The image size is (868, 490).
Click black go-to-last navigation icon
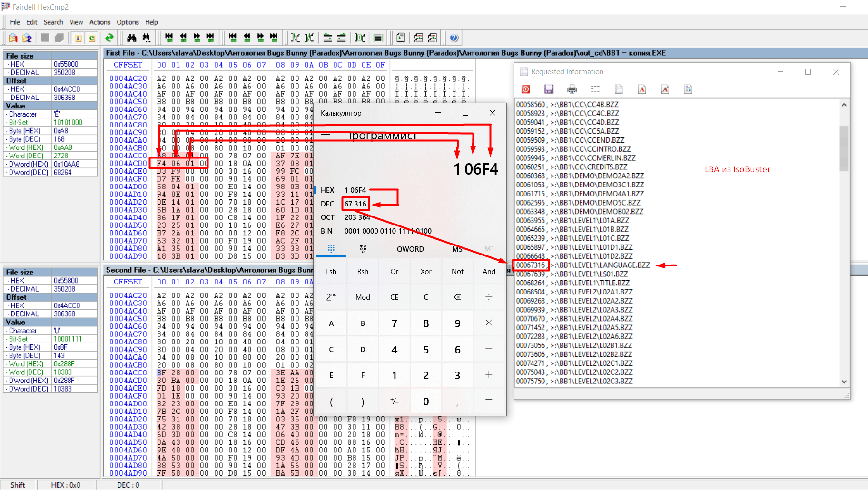click(274, 38)
